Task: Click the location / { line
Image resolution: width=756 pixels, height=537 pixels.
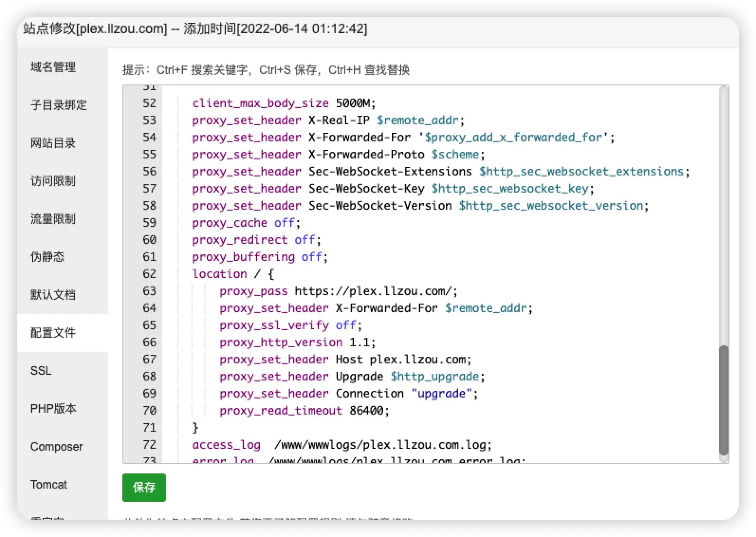Action: 233,274
